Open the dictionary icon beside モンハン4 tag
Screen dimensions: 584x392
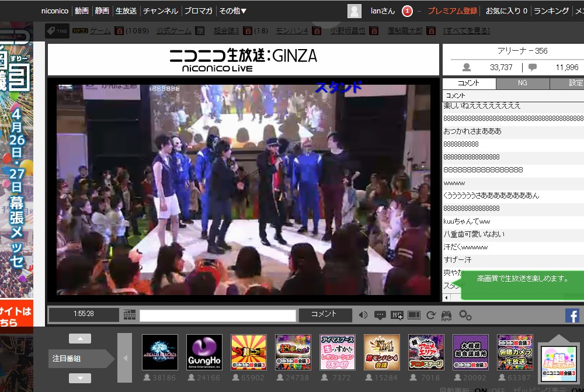pos(317,31)
